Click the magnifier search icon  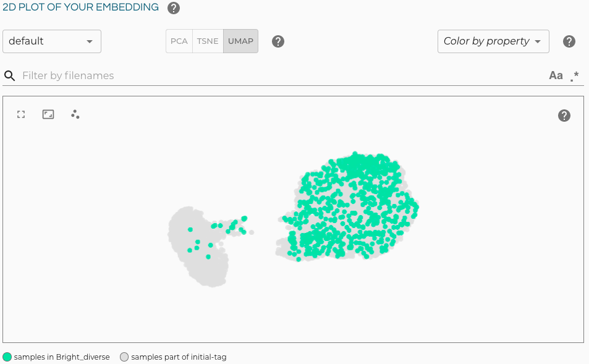[10, 75]
